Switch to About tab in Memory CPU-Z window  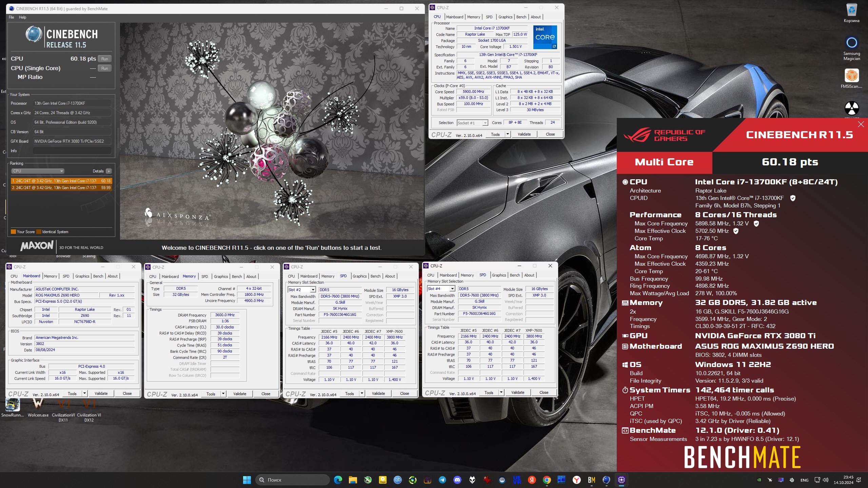251,277
